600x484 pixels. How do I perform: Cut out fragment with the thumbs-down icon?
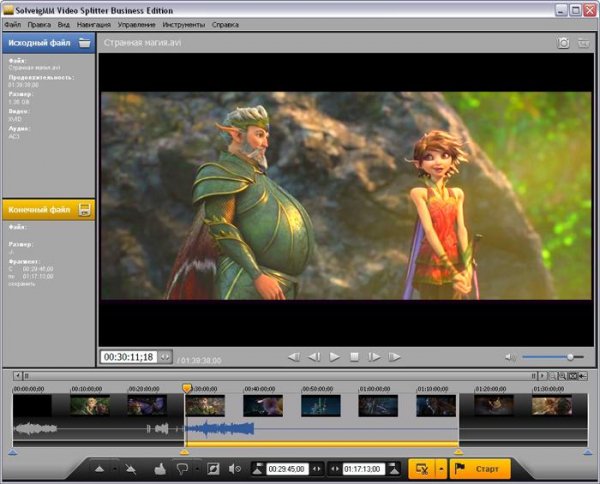(x=182, y=469)
